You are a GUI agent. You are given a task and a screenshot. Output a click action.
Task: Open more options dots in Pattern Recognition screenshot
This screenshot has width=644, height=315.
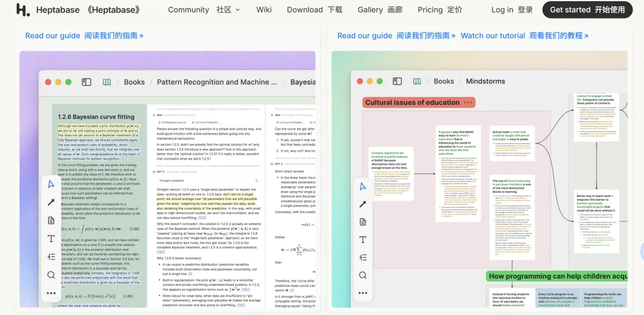[x=51, y=293]
